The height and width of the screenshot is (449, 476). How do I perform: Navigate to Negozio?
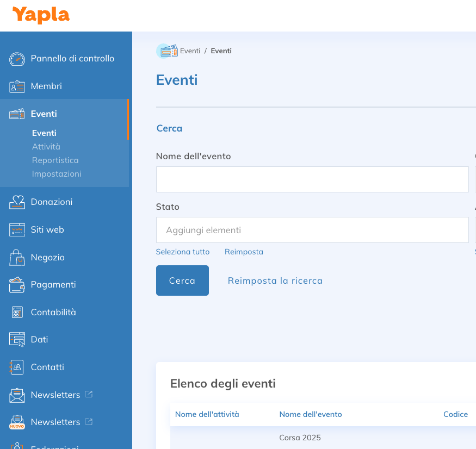click(48, 257)
